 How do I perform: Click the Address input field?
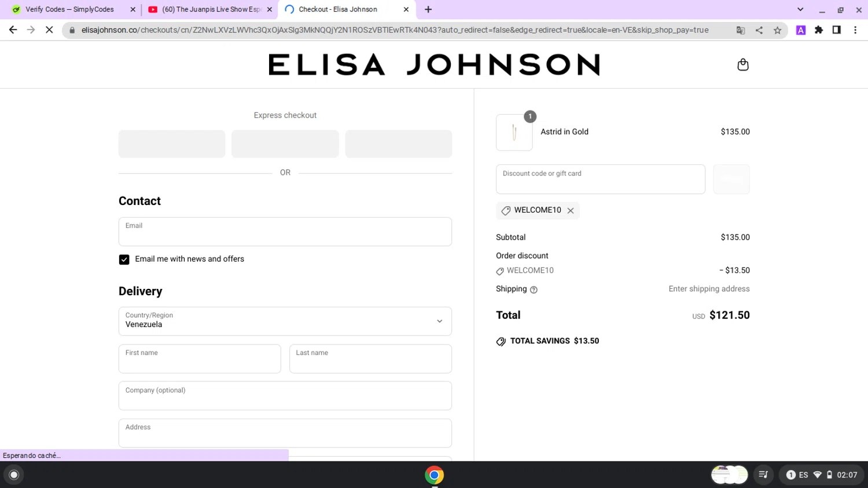click(x=285, y=433)
